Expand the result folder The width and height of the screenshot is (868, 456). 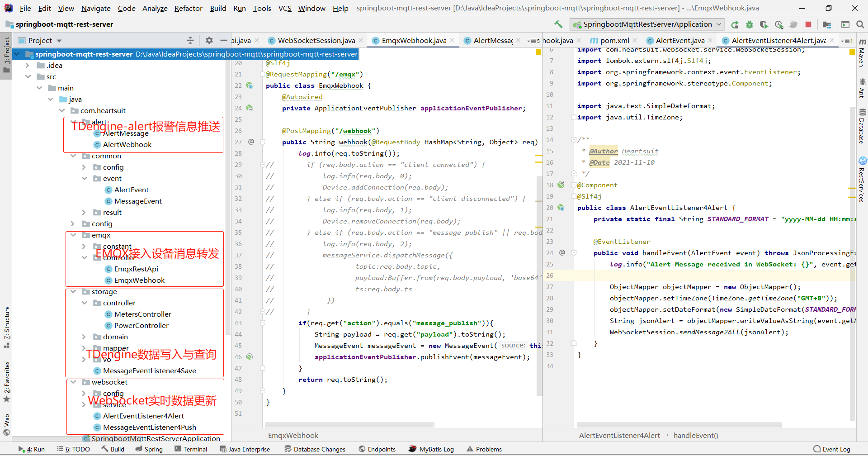coord(84,212)
